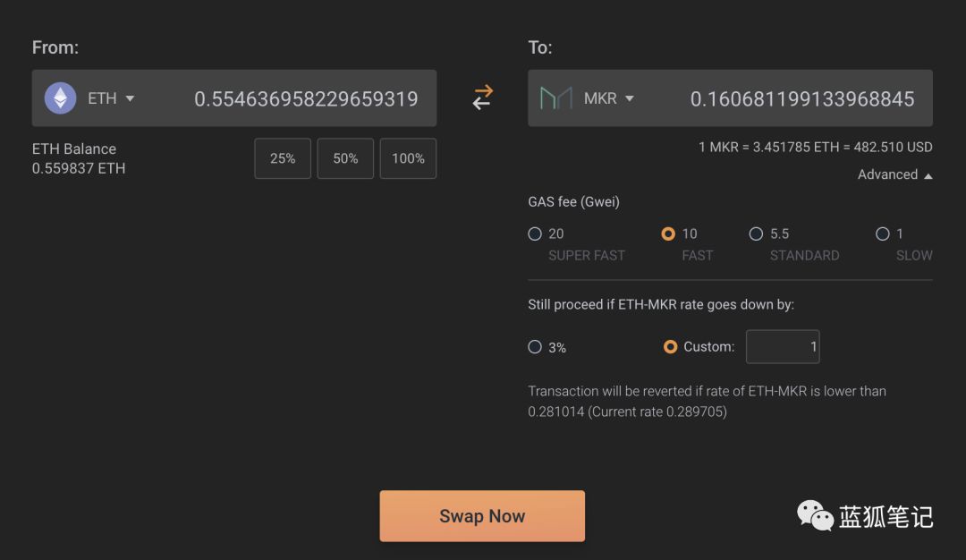Click the swap direction arrows icon
Image resolution: width=966 pixels, height=560 pixels.
tap(482, 98)
